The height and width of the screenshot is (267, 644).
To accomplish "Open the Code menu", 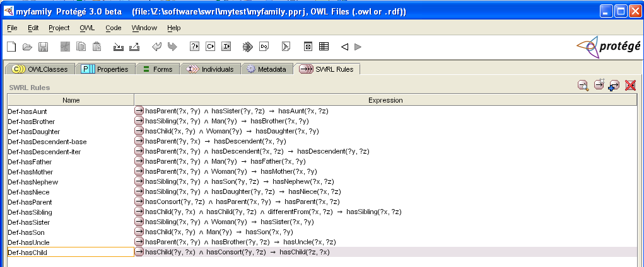I will click(114, 28).
